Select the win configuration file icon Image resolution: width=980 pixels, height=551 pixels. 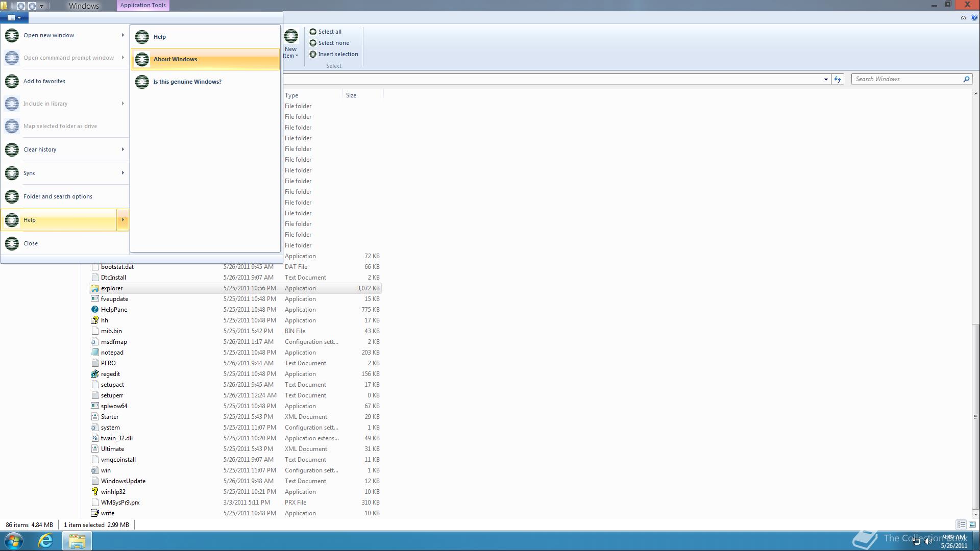coord(95,470)
